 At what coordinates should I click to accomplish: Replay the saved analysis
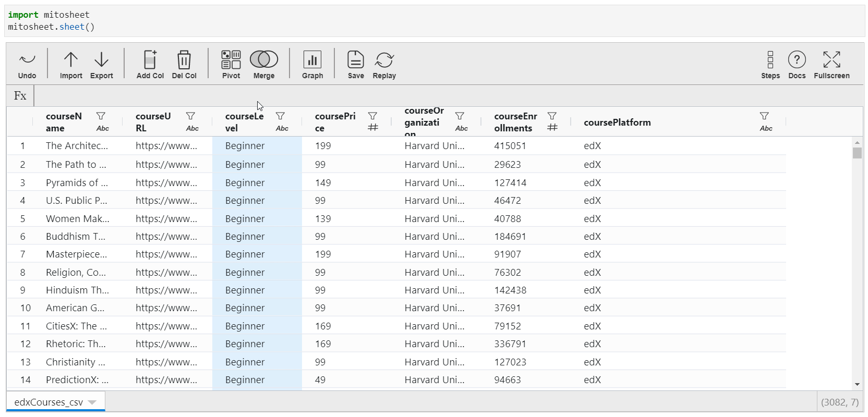[x=384, y=64]
